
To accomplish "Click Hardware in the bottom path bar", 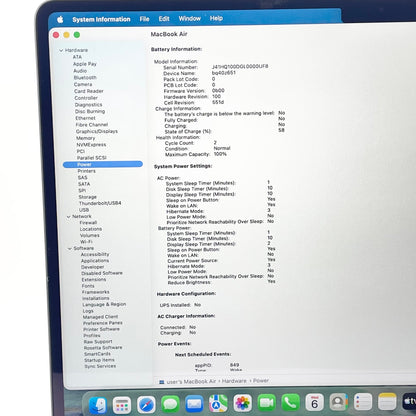I will point(234,381).
